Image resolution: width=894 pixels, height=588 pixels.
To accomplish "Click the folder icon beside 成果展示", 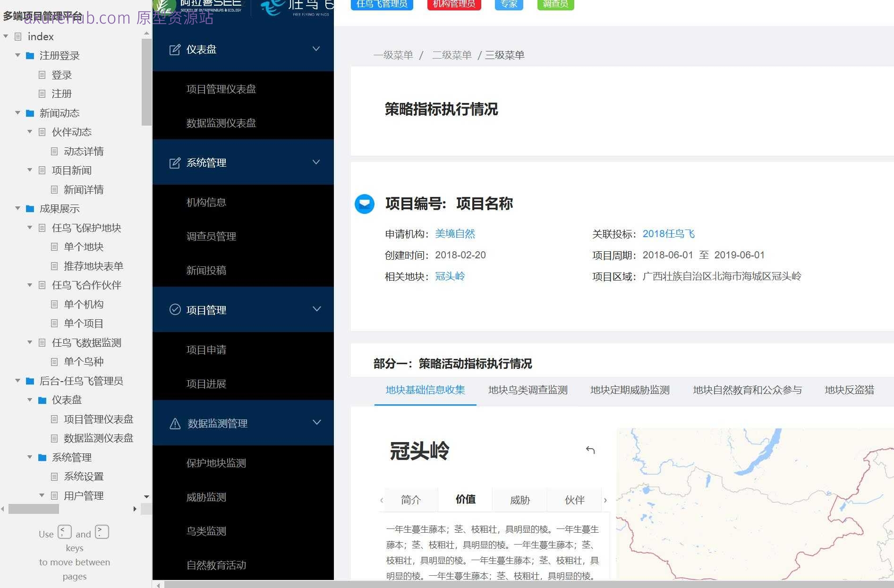I will point(30,208).
